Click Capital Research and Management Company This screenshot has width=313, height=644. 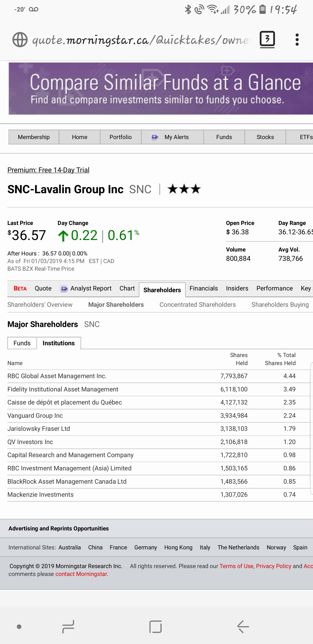click(x=70, y=455)
